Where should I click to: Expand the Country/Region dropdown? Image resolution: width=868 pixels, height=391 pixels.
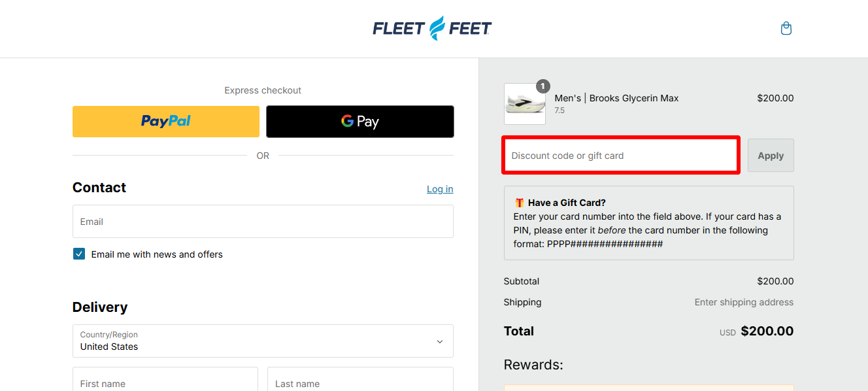[x=263, y=341]
